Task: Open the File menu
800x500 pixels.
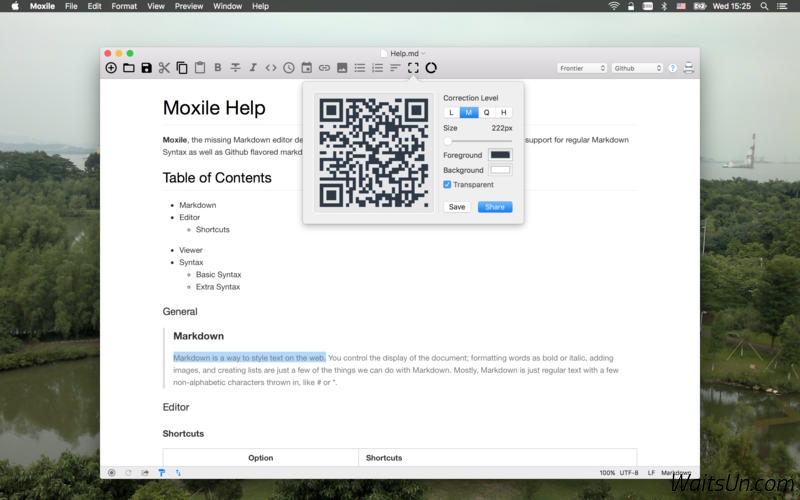Action: click(x=71, y=6)
